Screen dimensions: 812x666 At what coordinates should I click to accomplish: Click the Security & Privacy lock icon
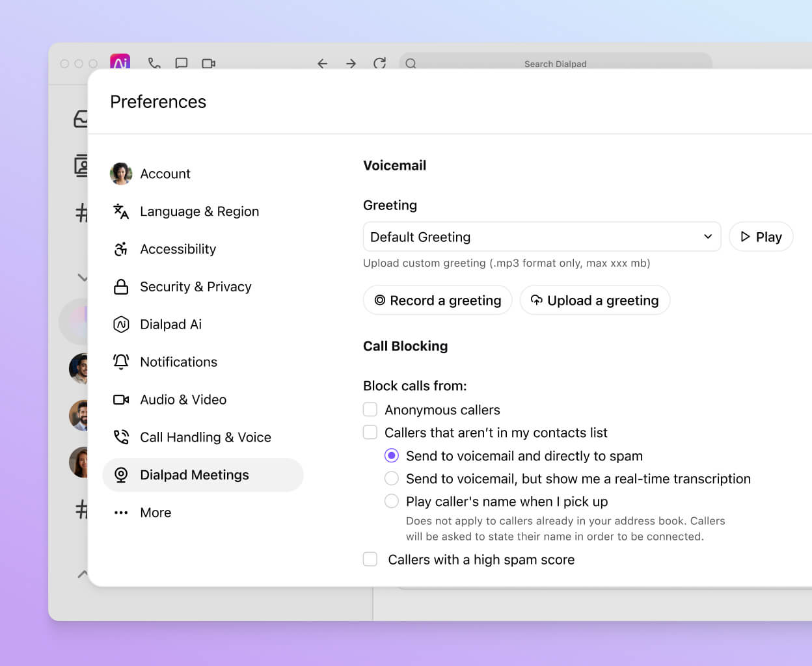(121, 286)
